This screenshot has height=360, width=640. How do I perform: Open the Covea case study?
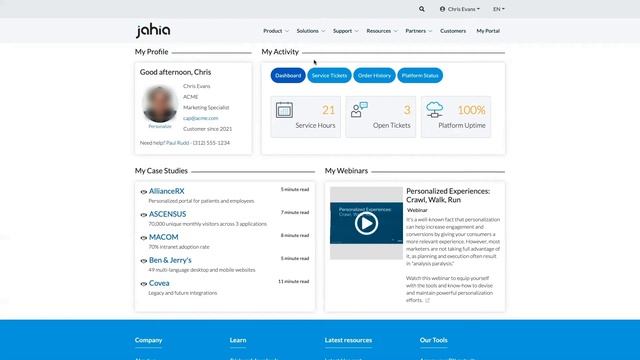click(159, 283)
